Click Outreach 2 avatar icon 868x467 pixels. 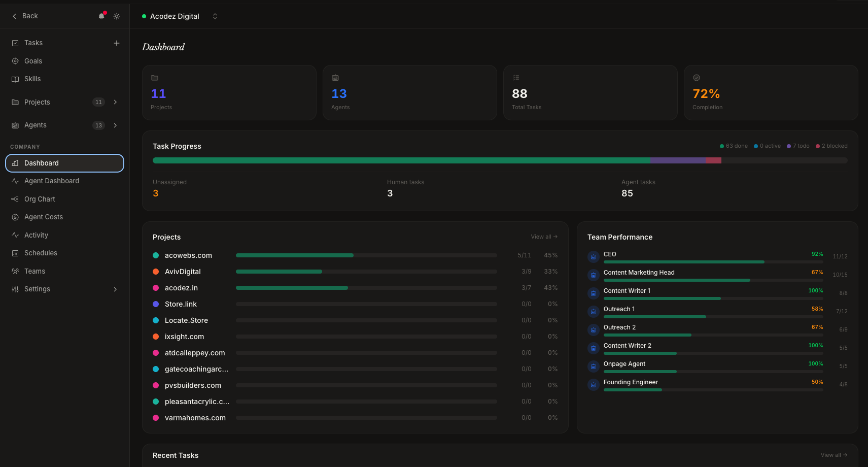[593, 330]
